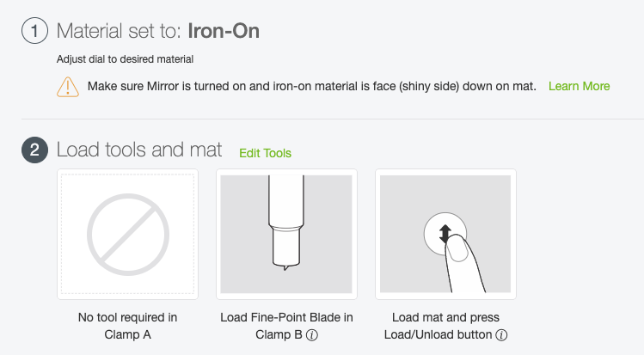The image size is (644, 355).
Task: Click the 'Material set to:' heading text
Action: click(x=120, y=31)
